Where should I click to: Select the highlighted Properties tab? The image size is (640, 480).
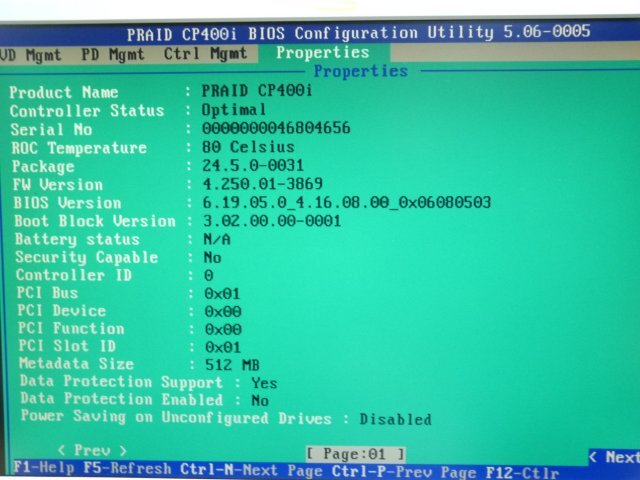tap(322, 52)
